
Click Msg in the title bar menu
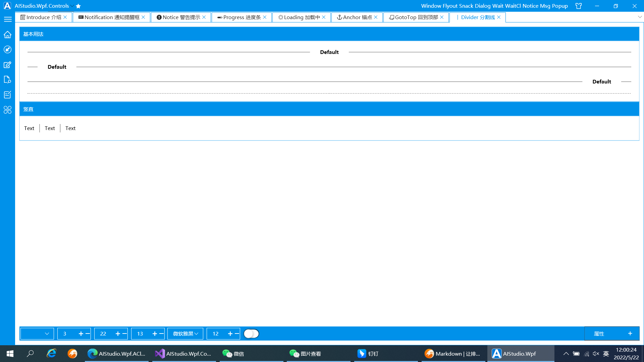tap(545, 6)
